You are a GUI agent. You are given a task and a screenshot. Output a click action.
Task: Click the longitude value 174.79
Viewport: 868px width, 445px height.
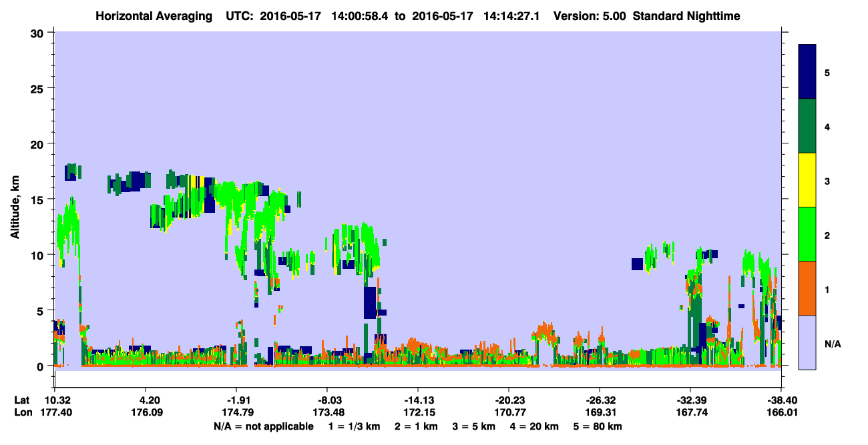238,413
